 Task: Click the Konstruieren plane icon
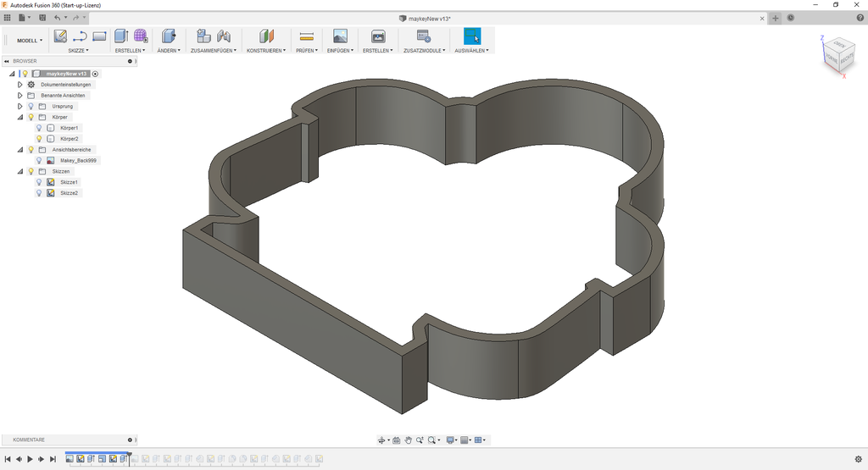pyautogui.click(x=266, y=36)
